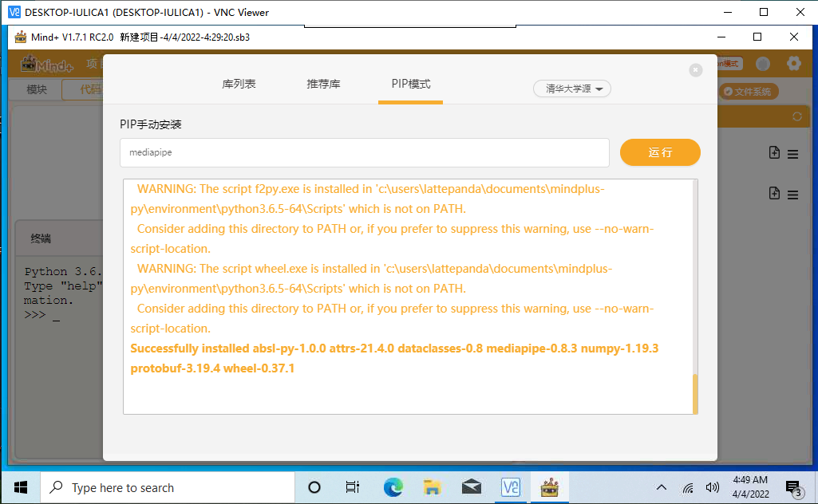The height and width of the screenshot is (504, 818).
Task: Focus the mediapipe PIP input field
Action: pos(365,152)
